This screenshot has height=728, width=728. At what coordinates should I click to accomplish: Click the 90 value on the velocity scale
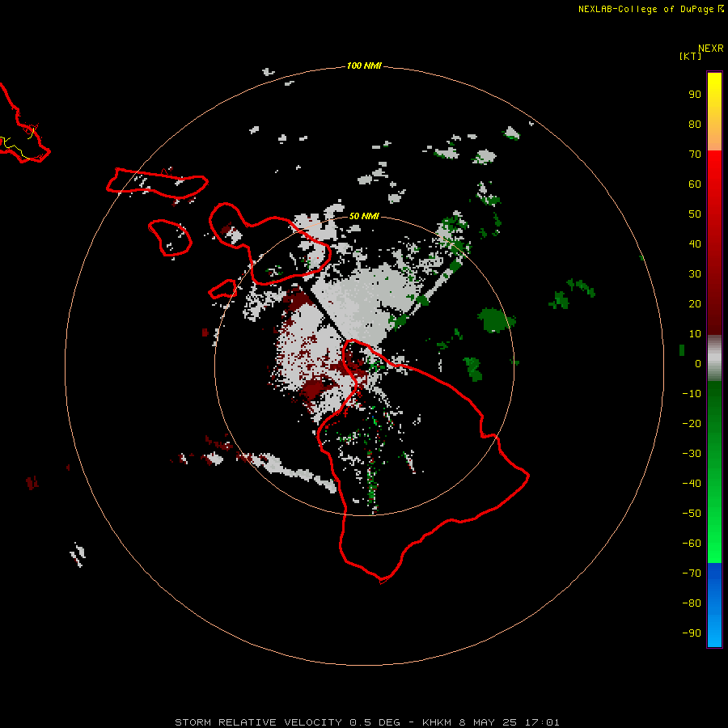point(695,95)
